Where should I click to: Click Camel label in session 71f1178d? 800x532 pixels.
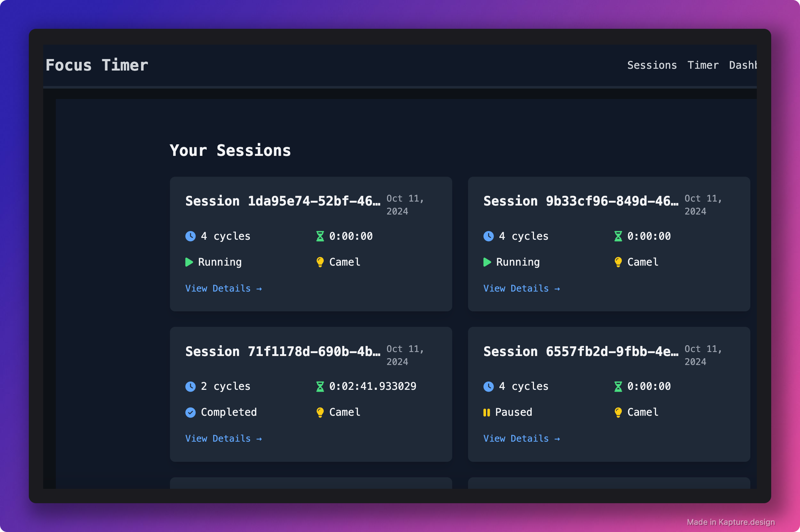click(x=345, y=412)
